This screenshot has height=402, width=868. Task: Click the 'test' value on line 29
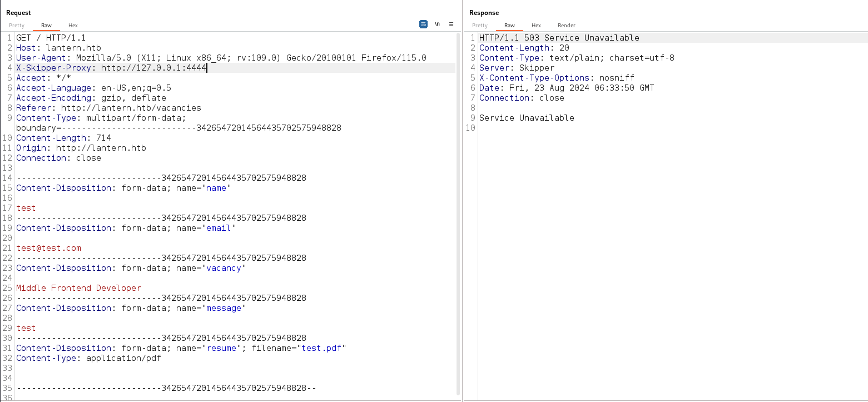tap(26, 328)
